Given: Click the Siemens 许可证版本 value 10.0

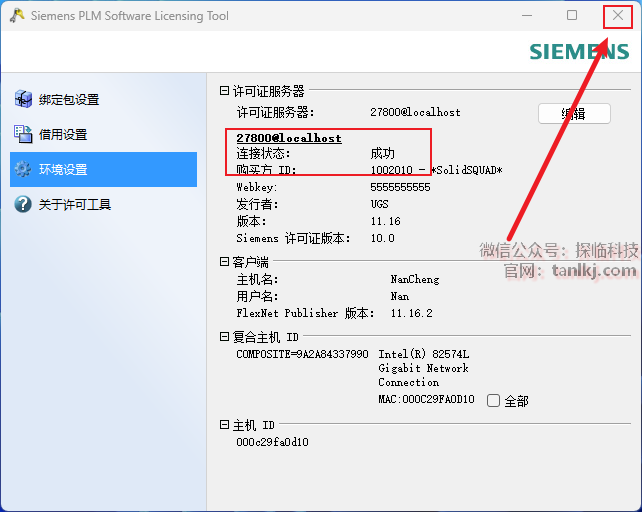Looking at the screenshot, I should click(x=382, y=238).
